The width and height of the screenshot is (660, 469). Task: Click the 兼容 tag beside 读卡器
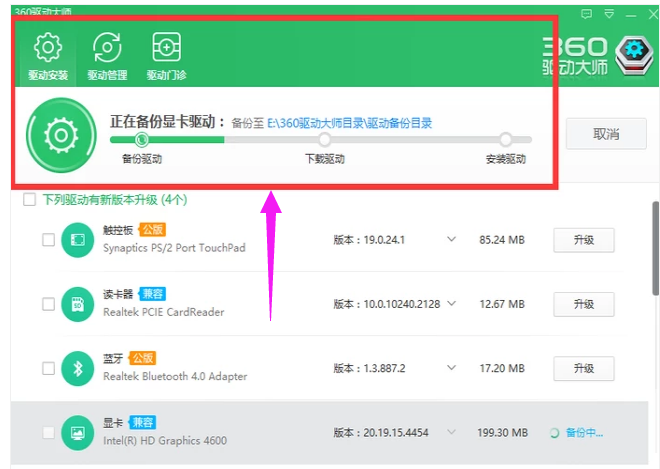(x=152, y=294)
